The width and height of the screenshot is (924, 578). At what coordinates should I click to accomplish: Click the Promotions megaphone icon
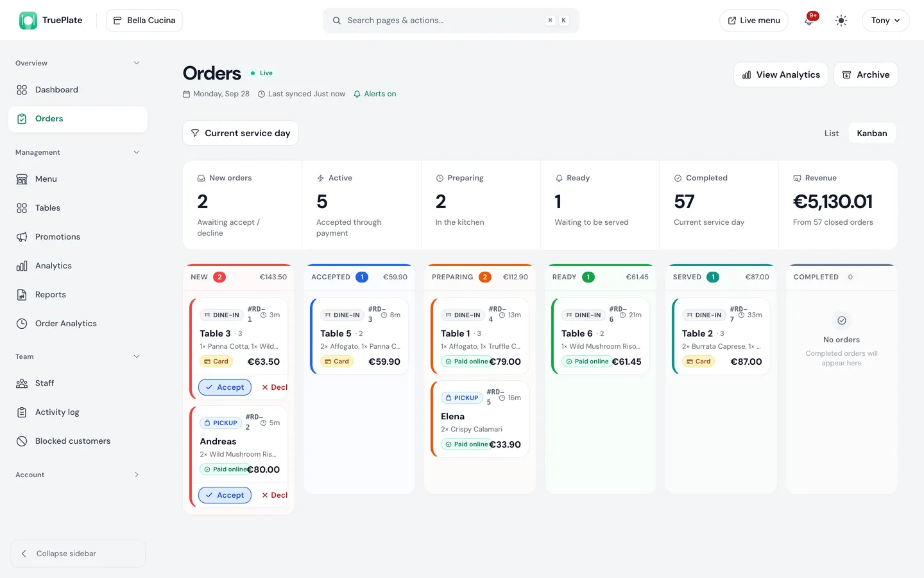22,237
